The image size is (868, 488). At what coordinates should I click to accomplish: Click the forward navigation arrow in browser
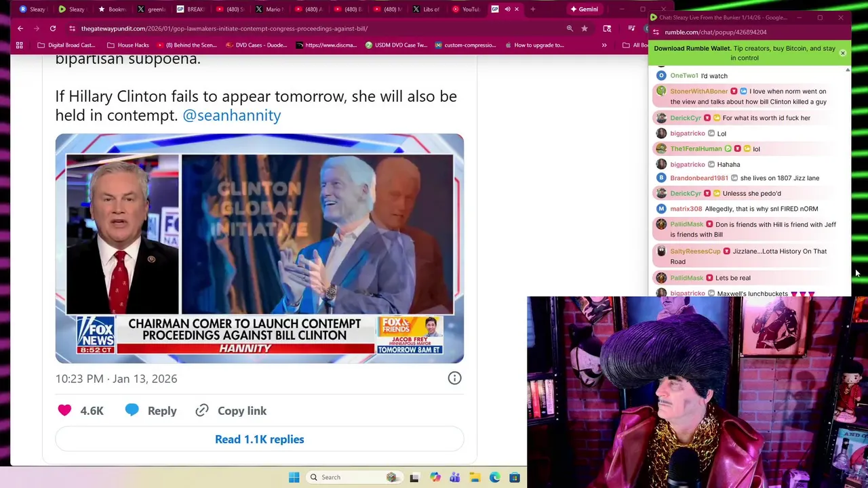37,28
